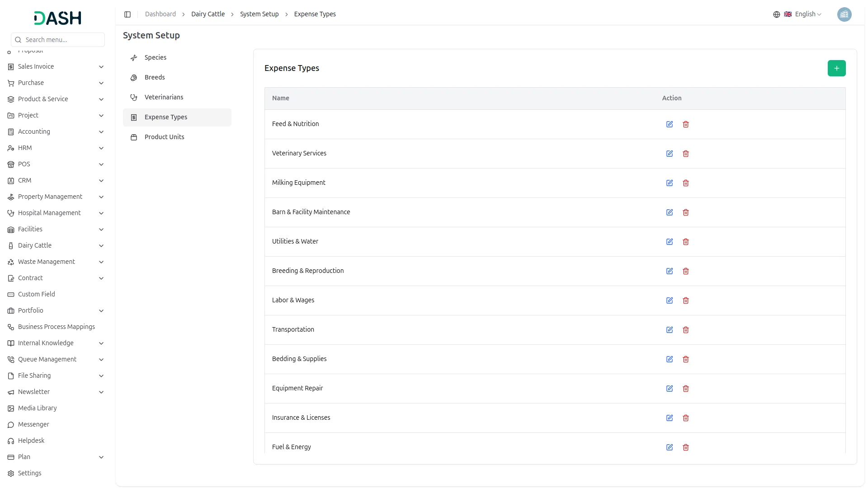Switch to the Species setup tab

click(156, 57)
